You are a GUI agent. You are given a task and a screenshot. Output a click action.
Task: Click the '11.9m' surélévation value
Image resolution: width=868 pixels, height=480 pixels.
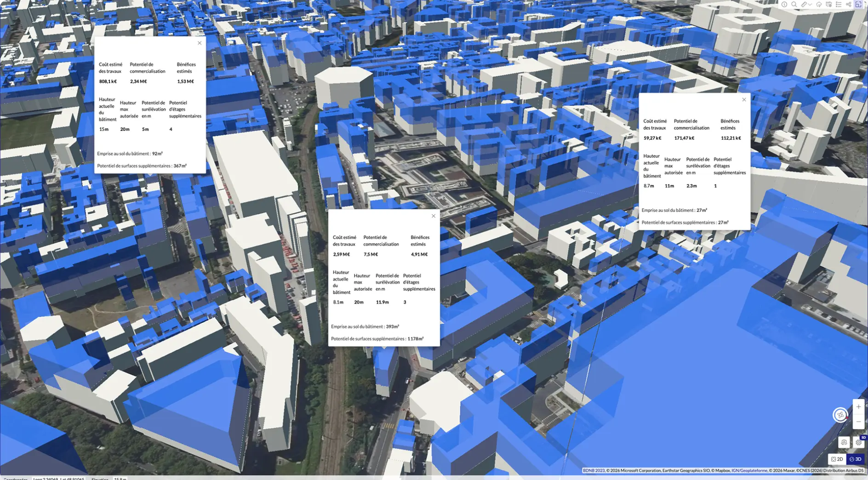coord(383,302)
